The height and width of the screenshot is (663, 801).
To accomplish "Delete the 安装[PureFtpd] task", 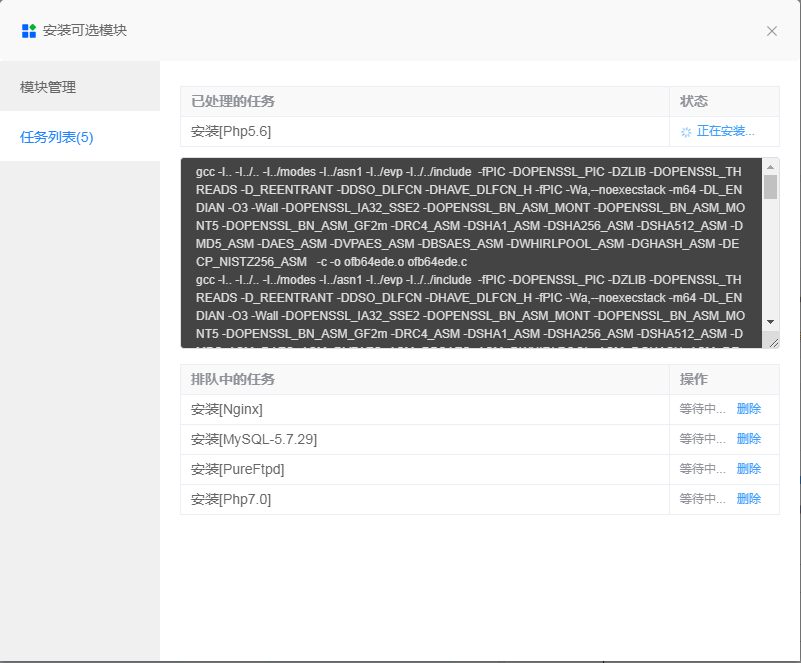I will 750,468.
